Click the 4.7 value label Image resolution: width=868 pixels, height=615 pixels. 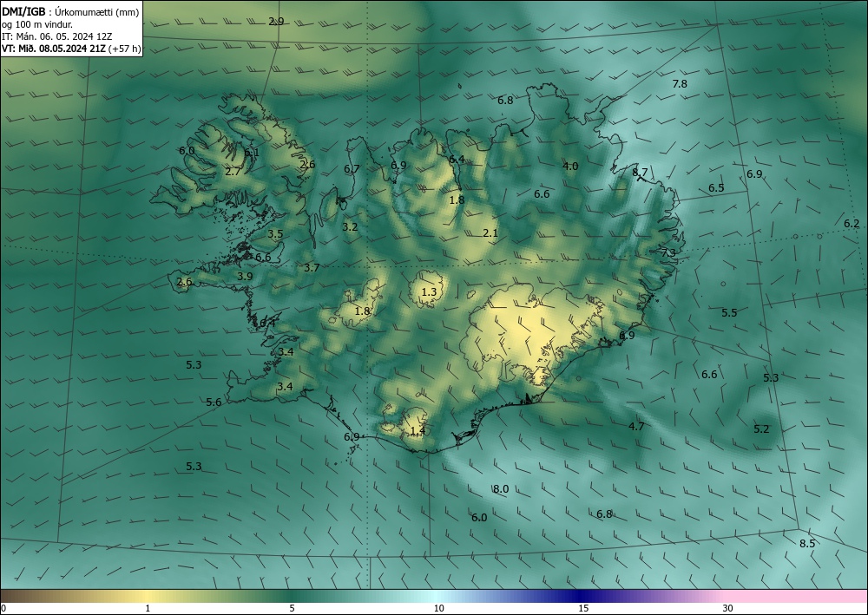click(636, 427)
